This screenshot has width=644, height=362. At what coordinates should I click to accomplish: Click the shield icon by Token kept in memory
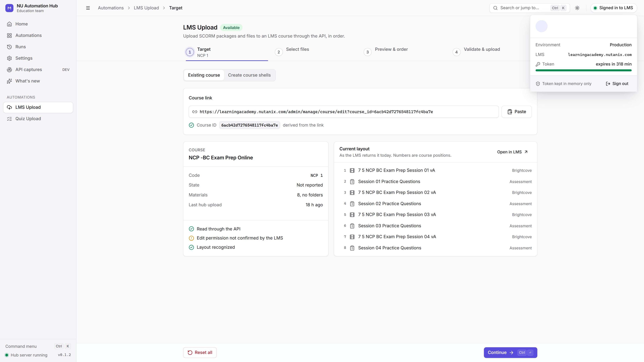pyautogui.click(x=538, y=84)
